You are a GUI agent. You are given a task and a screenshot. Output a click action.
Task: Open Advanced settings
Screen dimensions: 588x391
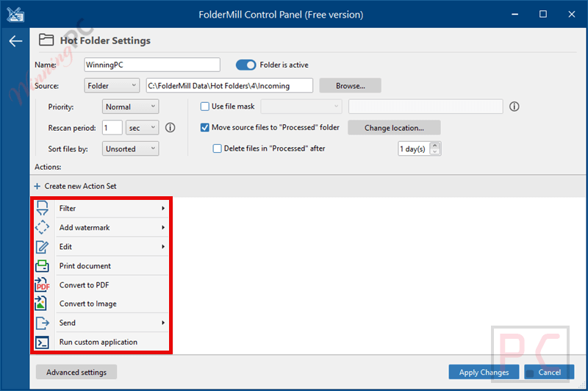pos(76,372)
